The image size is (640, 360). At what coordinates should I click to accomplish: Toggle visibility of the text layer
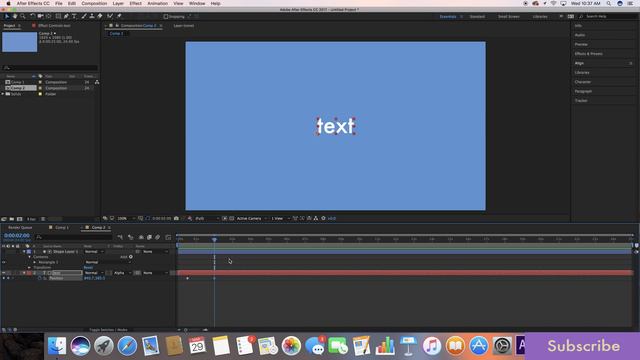click(4, 273)
